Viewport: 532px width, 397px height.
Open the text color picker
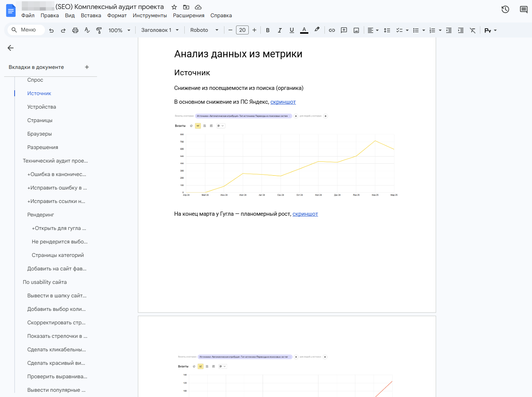pyautogui.click(x=304, y=30)
